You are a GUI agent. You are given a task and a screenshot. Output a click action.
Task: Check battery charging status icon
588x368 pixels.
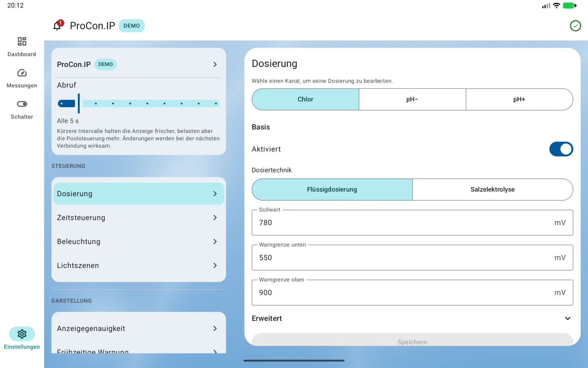pyautogui.click(x=570, y=6)
